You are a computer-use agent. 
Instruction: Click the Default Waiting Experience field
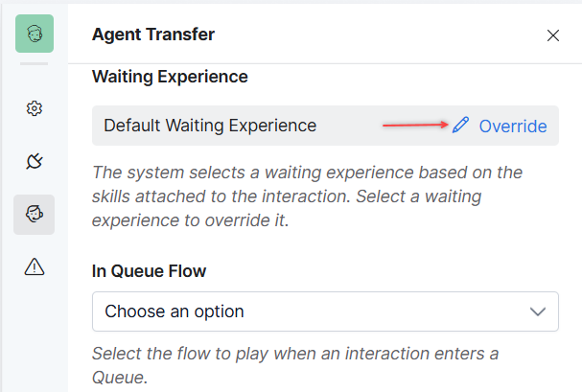coord(325,126)
